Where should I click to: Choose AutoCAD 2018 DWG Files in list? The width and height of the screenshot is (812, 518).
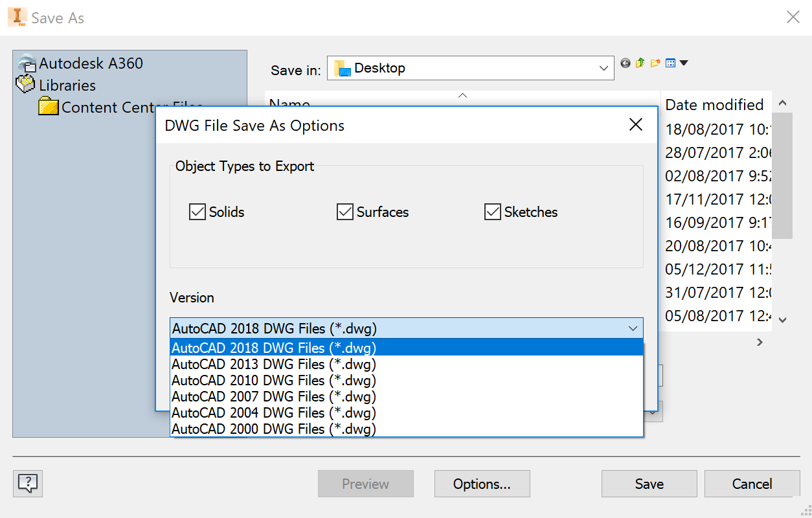[x=407, y=348]
